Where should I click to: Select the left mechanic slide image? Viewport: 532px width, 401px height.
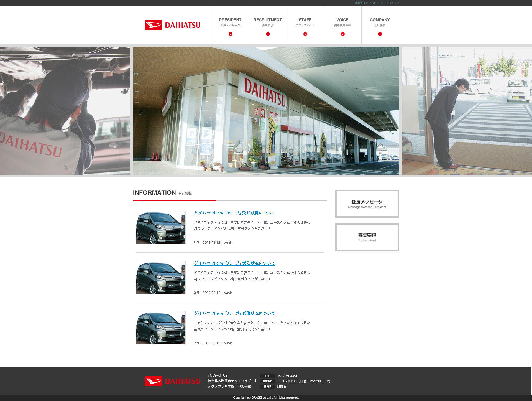pyautogui.click(x=65, y=111)
